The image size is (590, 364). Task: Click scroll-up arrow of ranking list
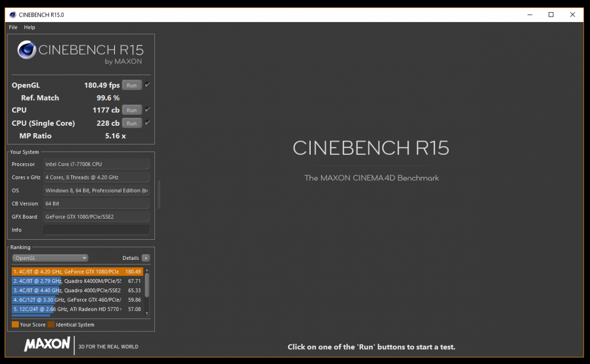click(x=147, y=270)
